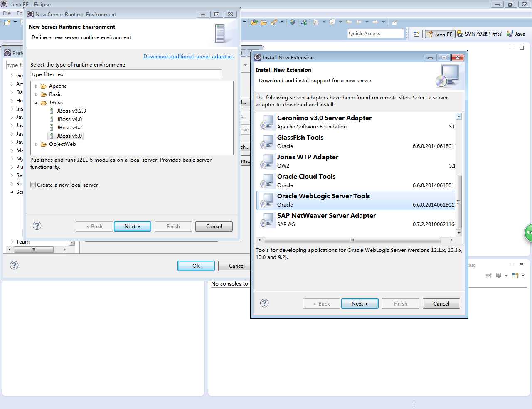This screenshot has width=532, height=409.
Task: Open the Open Console dropdown arrow
Action: tap(523, 276)
